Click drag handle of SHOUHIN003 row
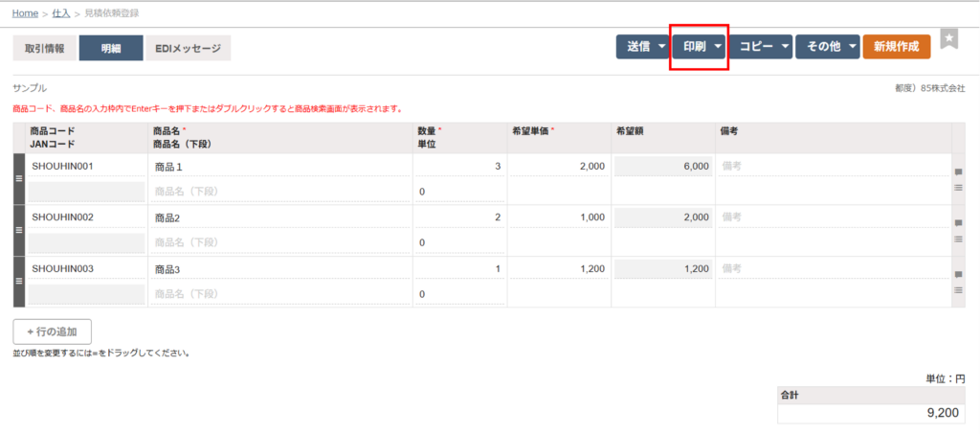 19,282
